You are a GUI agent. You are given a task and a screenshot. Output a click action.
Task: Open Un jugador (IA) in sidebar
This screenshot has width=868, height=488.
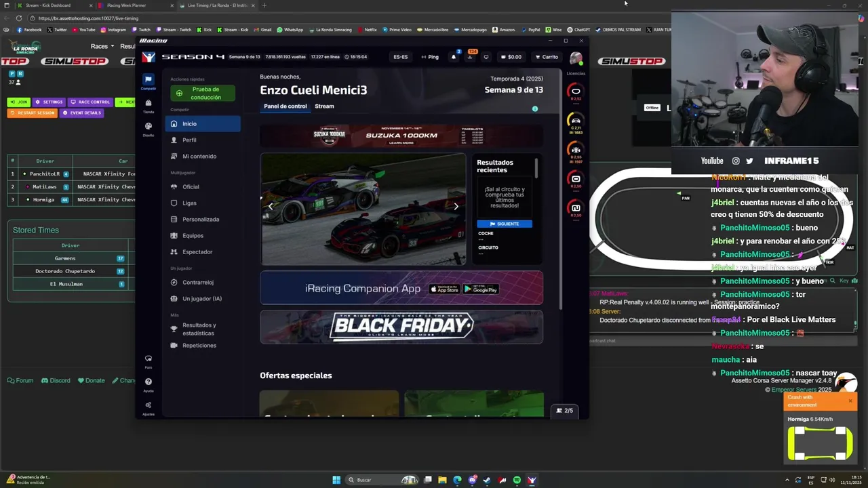[x=203, y=299]
